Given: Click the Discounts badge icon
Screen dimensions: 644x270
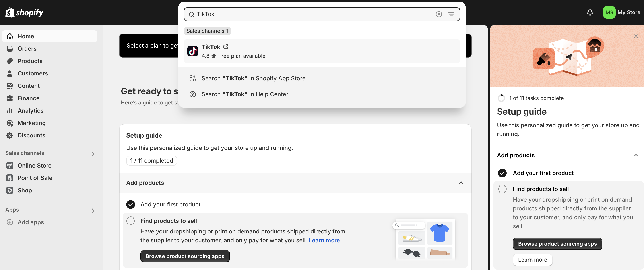Looking at the screenshot, I should point(10,135).
